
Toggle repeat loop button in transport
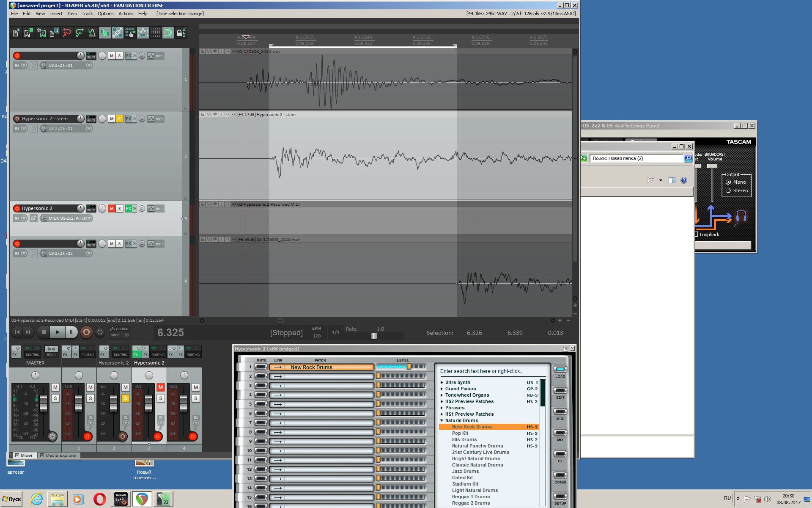click(100, 332)
